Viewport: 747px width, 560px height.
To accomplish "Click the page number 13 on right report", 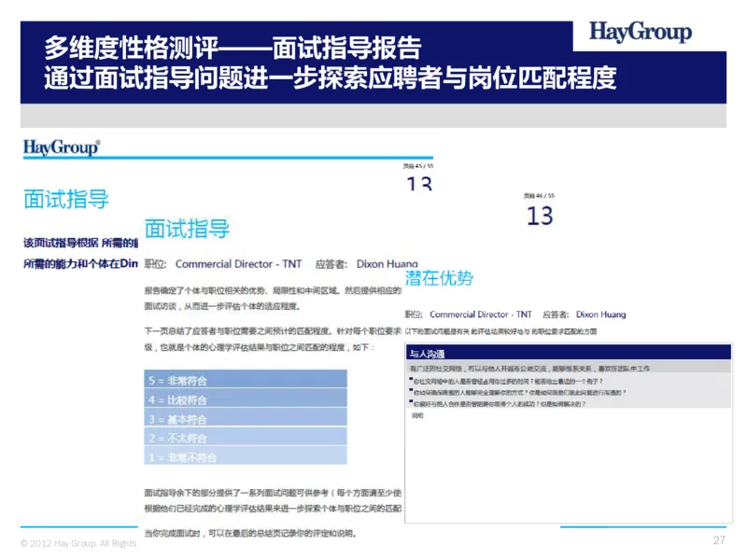I will pyautogui.click(x=540, y=215).
